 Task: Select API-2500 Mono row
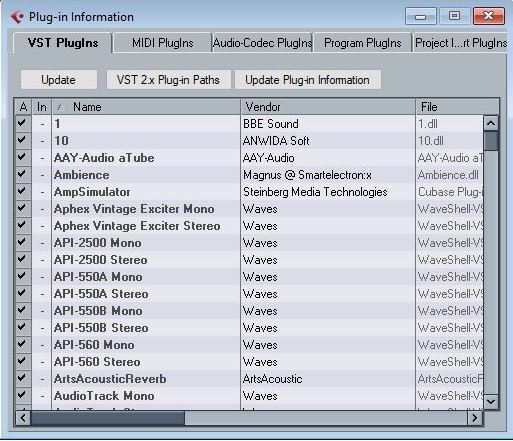[x=249, y=243]
